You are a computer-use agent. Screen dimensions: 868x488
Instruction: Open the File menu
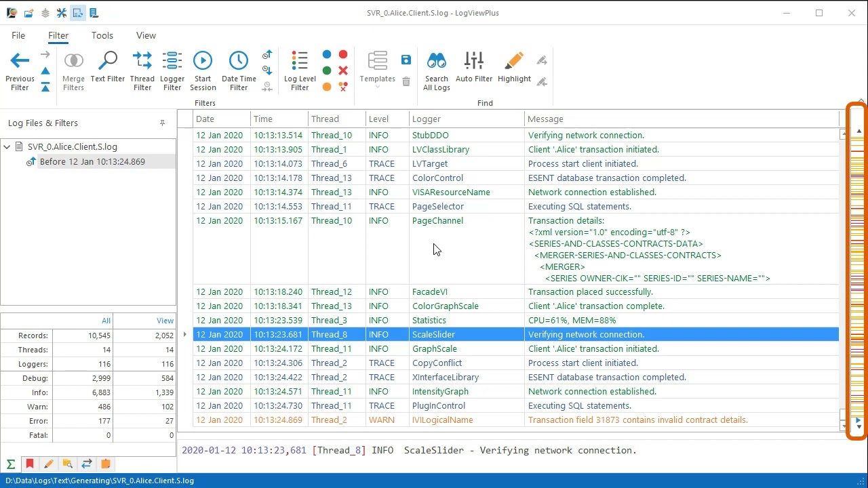coord(18,35)
